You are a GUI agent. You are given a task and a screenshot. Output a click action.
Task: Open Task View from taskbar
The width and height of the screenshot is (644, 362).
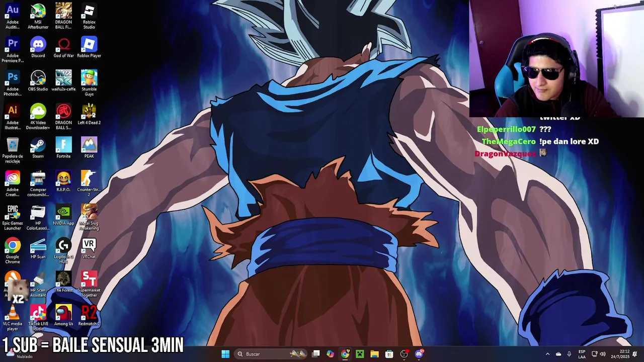pyautogui.click(x=315, y=354)
